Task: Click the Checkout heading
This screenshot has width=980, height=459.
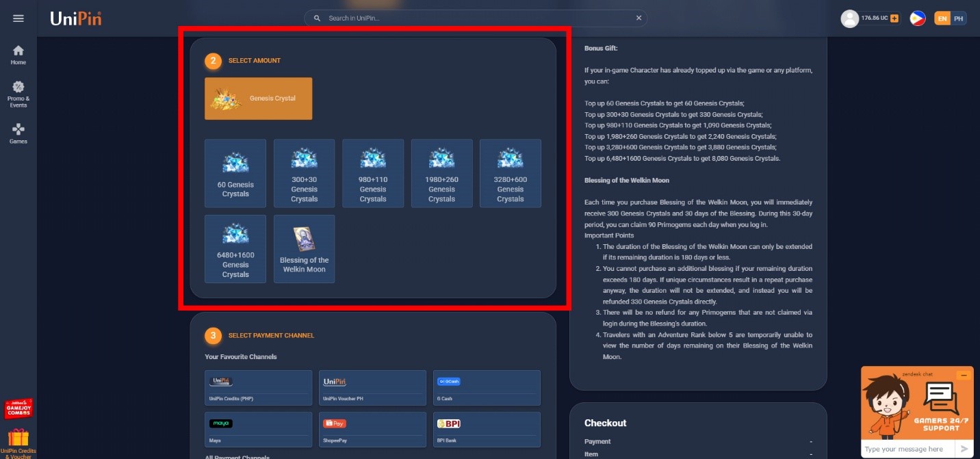Action: [x=606, y=423]
